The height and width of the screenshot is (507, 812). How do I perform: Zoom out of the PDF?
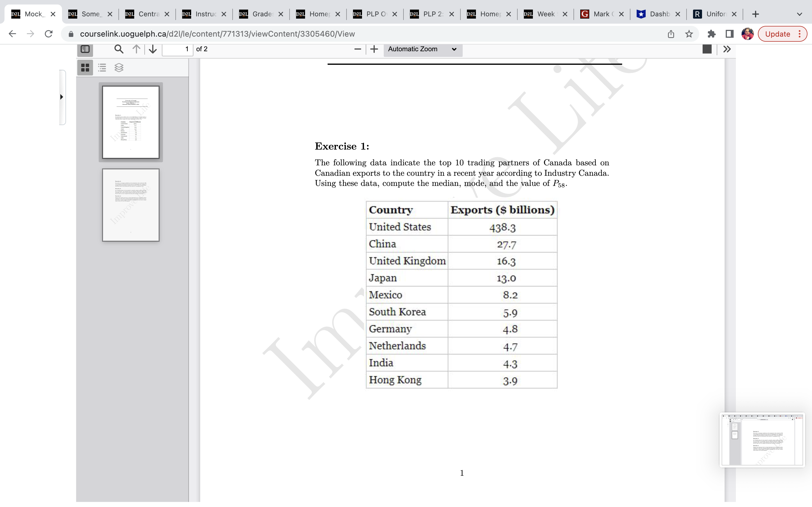pos(357,49)
